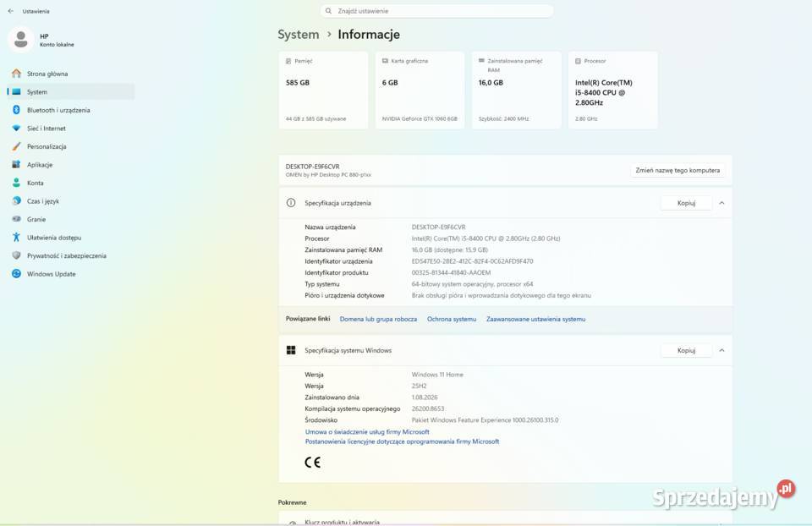Click the Windows Update sync icon
Viewport: 812px width, 526px height.
coord(17,273)
